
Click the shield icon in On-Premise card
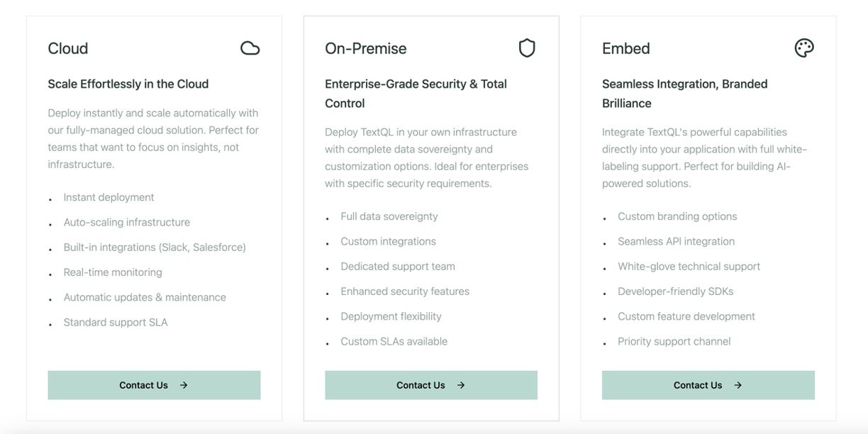click(x=527, y=48)
